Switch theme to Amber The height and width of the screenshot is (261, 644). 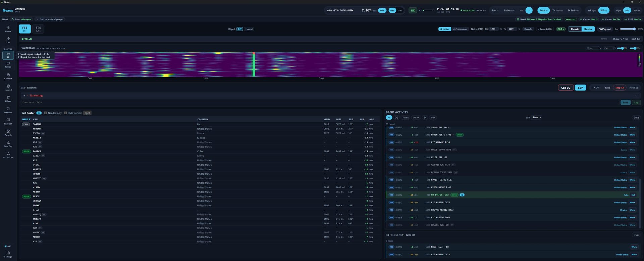[x=637, y=10]
